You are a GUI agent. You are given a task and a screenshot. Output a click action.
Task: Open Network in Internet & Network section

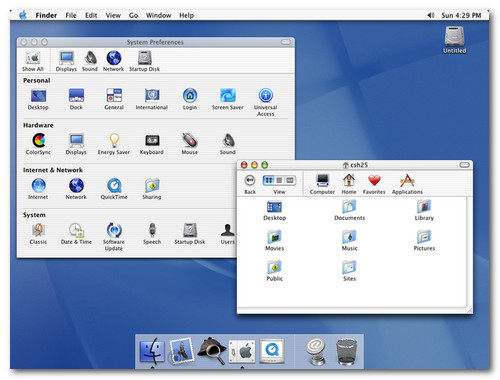click(x=76, y=189)
